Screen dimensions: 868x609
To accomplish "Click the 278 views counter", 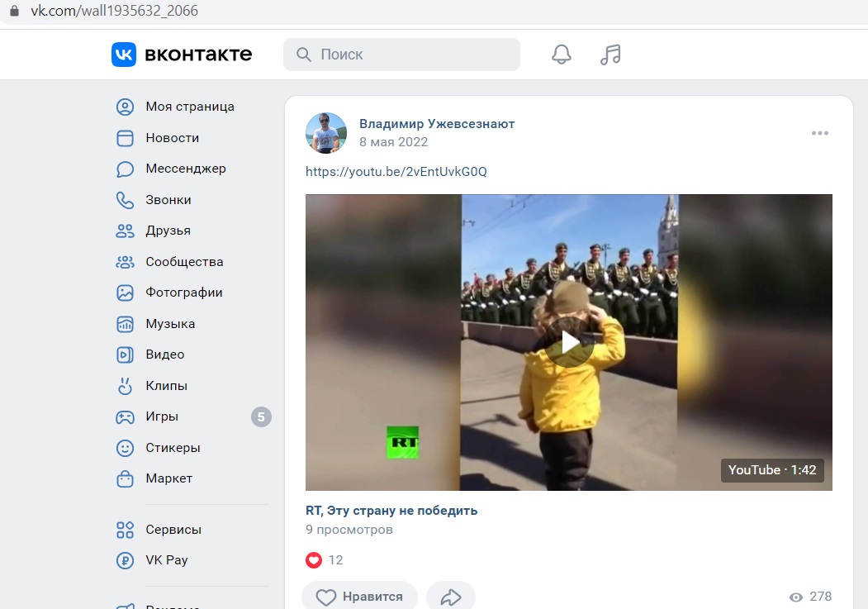I will pyautogui.click(x=820, y=597).
